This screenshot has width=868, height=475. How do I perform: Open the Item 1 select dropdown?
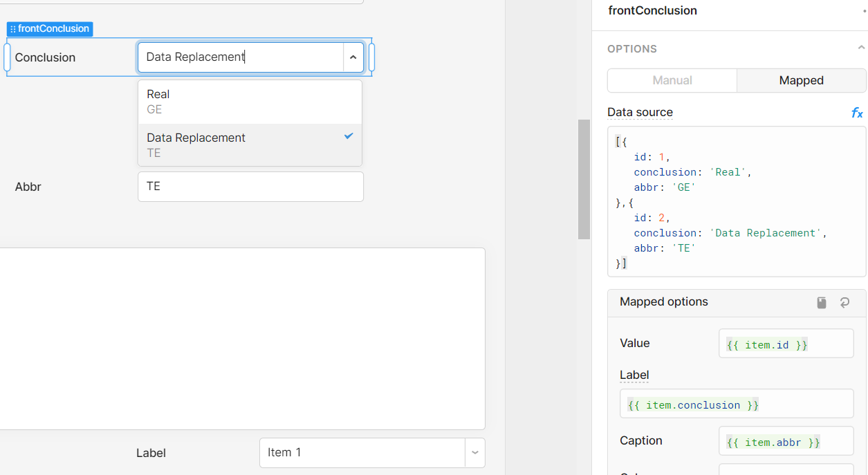475,453
